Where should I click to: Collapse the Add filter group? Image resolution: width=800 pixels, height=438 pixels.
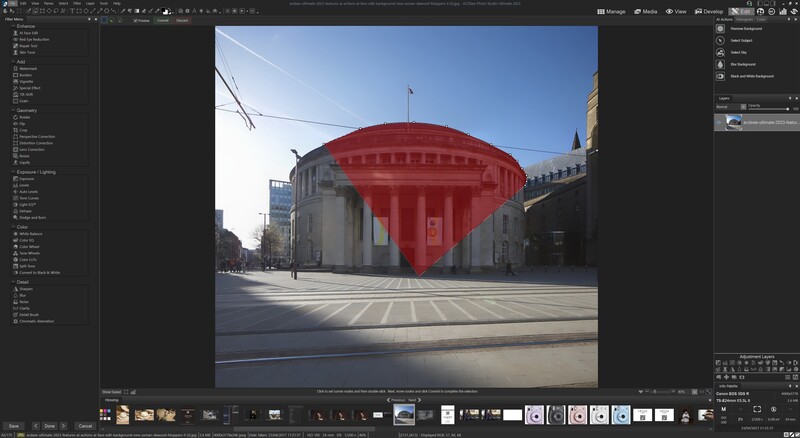(13, 62)
